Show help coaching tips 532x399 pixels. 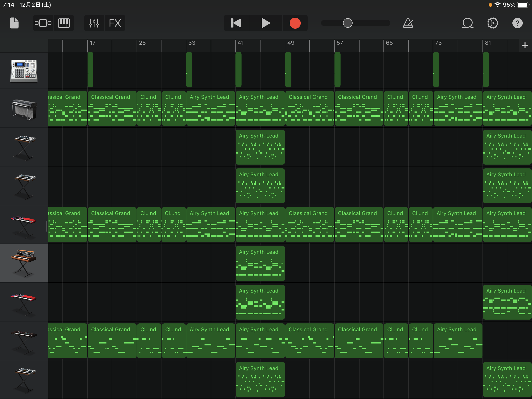(x=517, y=23)
